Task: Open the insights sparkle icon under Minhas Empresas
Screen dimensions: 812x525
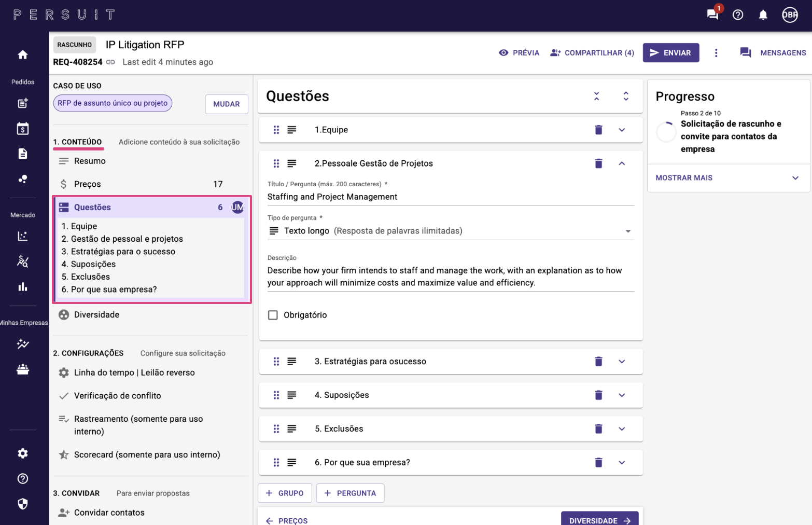Action: coord(23,343)
